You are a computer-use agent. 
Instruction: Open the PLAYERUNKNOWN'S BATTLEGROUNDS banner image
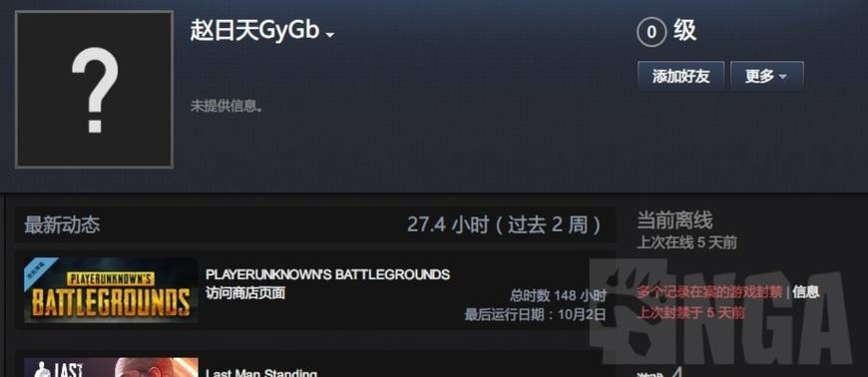[111, 290]
